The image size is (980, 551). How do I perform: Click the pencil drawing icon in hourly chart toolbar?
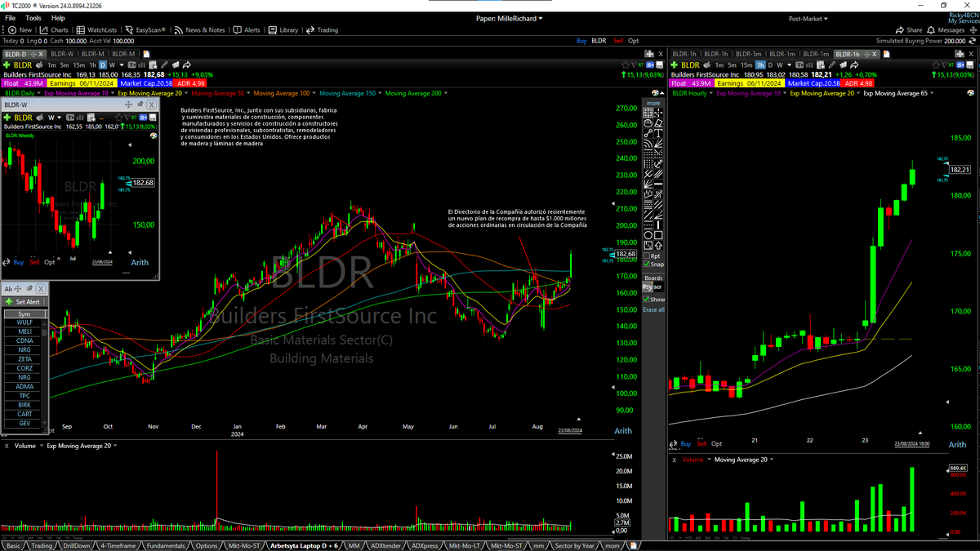832,64
